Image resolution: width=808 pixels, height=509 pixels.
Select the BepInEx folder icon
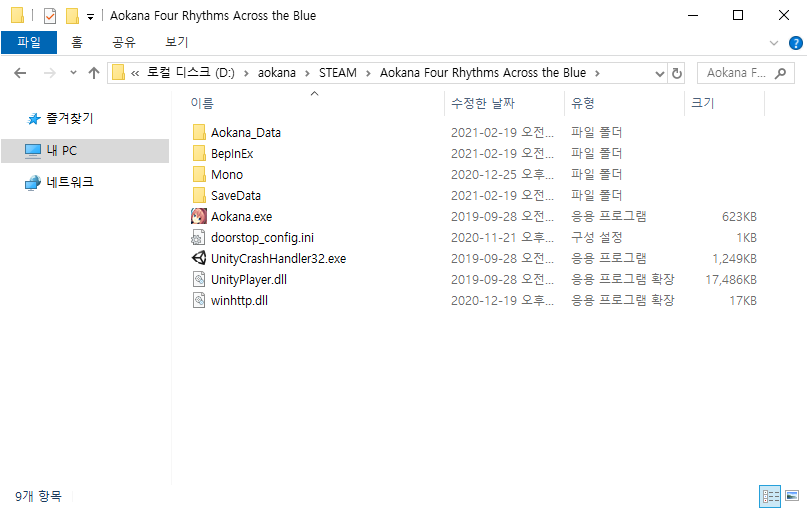pyautogui.click(x=199, y=154)
